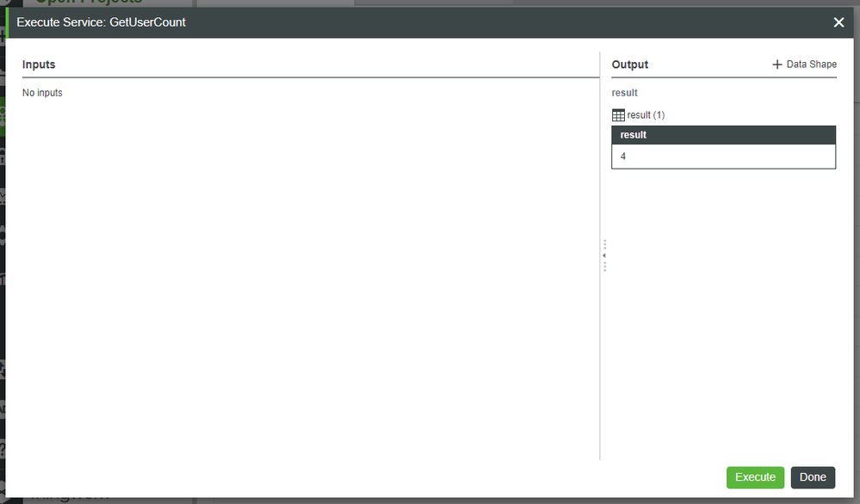Run the service with the Execute button

[755, 476]
